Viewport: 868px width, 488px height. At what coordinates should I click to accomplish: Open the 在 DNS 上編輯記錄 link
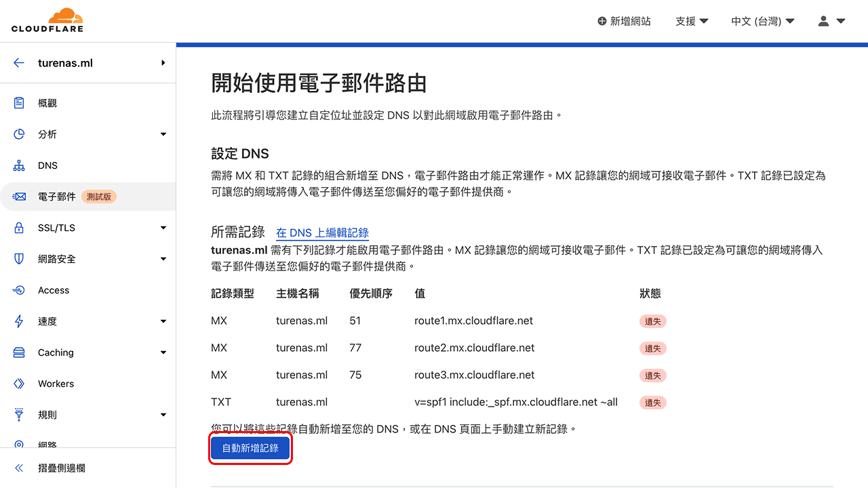point(321,232)
